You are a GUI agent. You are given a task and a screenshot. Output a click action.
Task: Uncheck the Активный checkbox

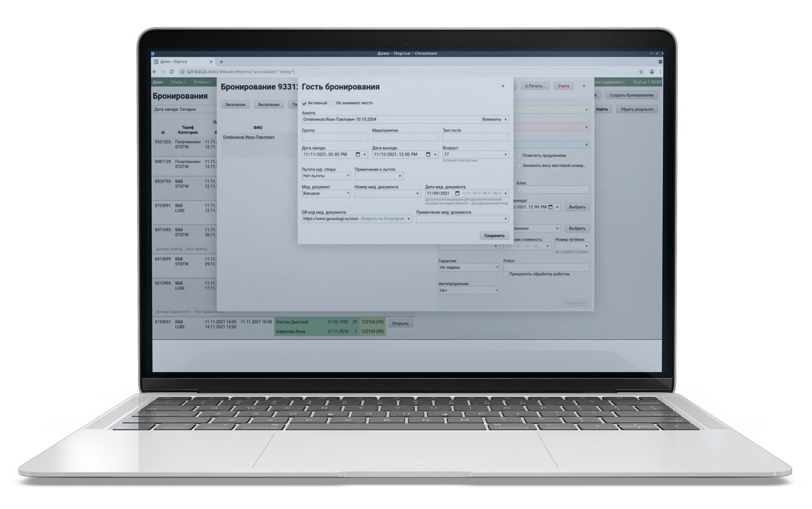pos(304,103)
